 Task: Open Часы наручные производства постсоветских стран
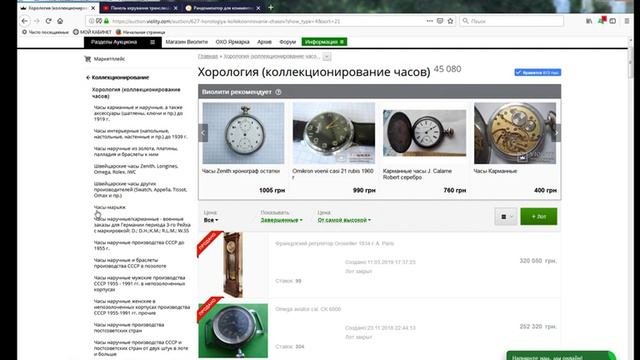point(129,327)
